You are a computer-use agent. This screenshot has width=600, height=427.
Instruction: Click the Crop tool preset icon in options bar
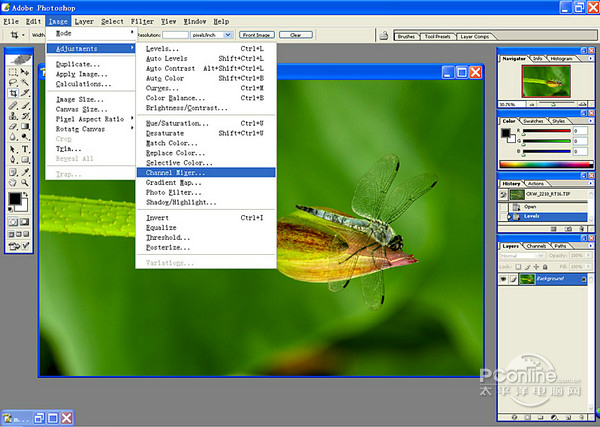coord(16,34)
